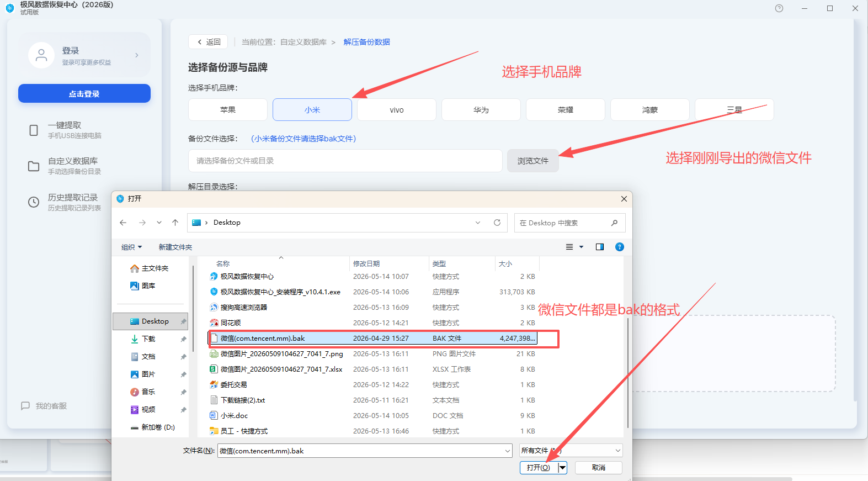Click the file list vertical scrollbar
This screenshot has height=481, width=868.
coord(628,373)
